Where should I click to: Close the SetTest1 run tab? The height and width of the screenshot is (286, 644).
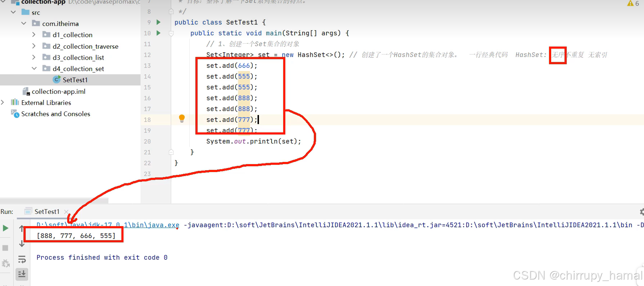click(66, 212)
